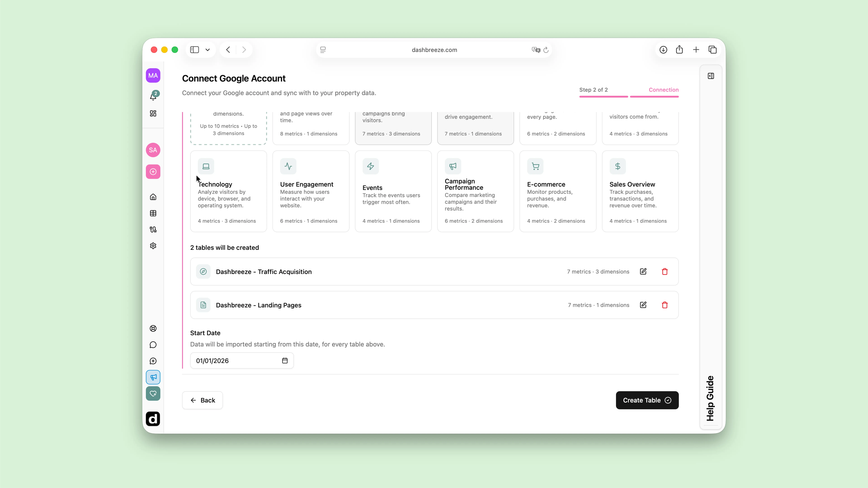
Task: Go forward in Safari history
Action: click(x=244, y=50)
